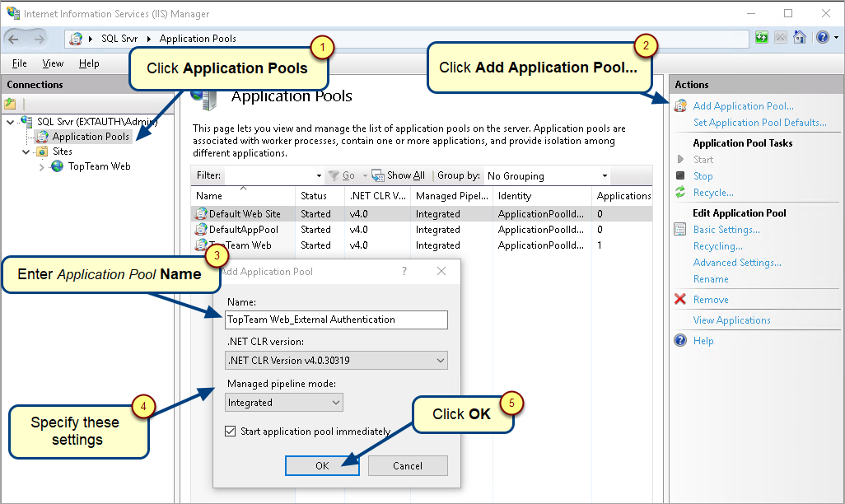Open Advanced Settings link
The height and width of the screenshot is (504, 845).
[x=737, y=263]
